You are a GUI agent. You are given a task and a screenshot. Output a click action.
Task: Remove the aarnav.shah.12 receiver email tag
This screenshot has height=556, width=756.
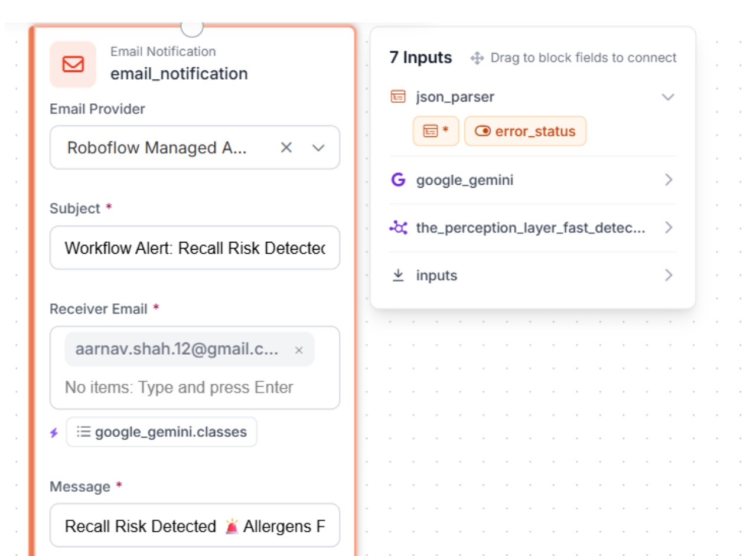click(299, 350)
